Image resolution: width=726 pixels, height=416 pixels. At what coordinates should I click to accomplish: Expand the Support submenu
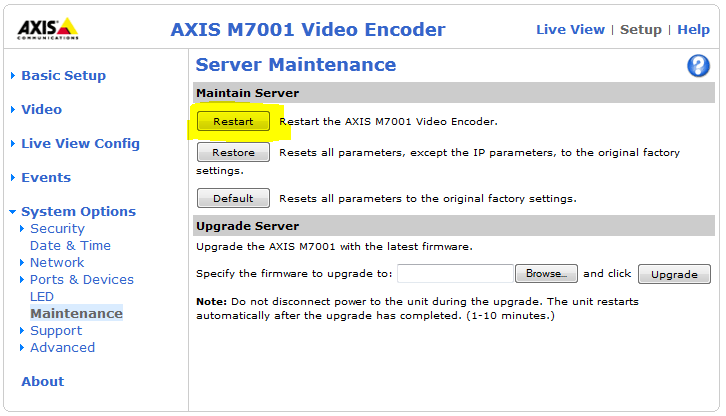click(56, 330)
